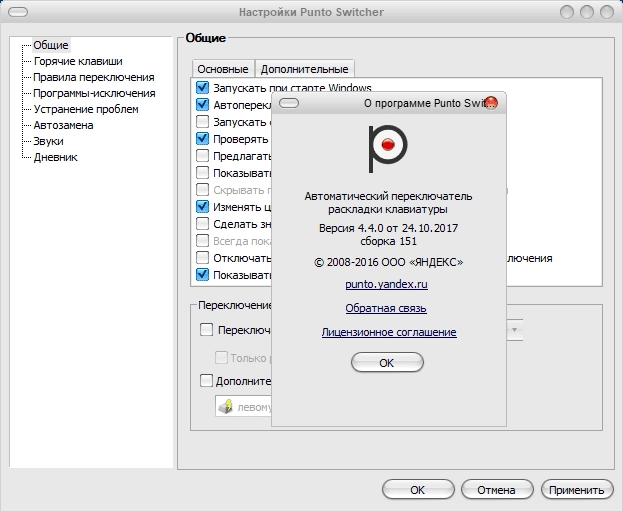Click the 'Применить' button
The image size is (623, 512).
coord(577,490)
